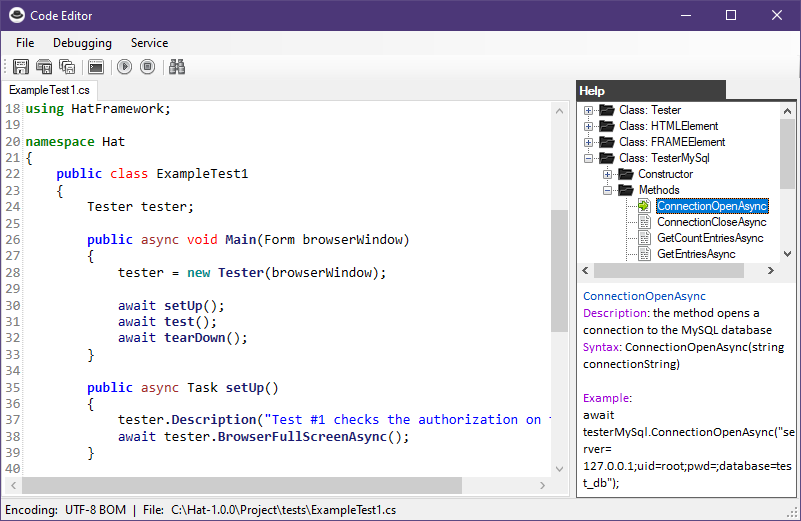
Task: Open the Service menu
Action: (x=149, y=43)
